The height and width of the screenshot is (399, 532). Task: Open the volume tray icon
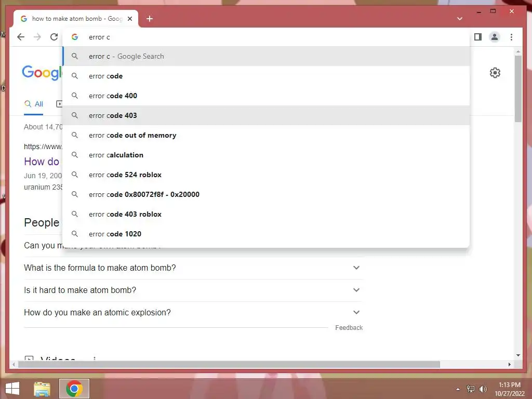(483, 389)
